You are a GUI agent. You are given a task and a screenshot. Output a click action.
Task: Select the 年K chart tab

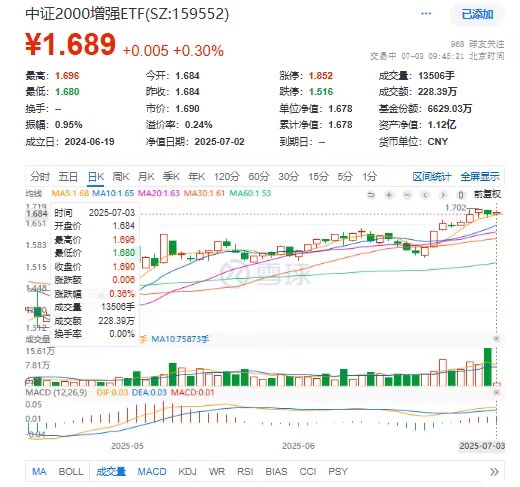pyautogui.click(x=197, y=176)
